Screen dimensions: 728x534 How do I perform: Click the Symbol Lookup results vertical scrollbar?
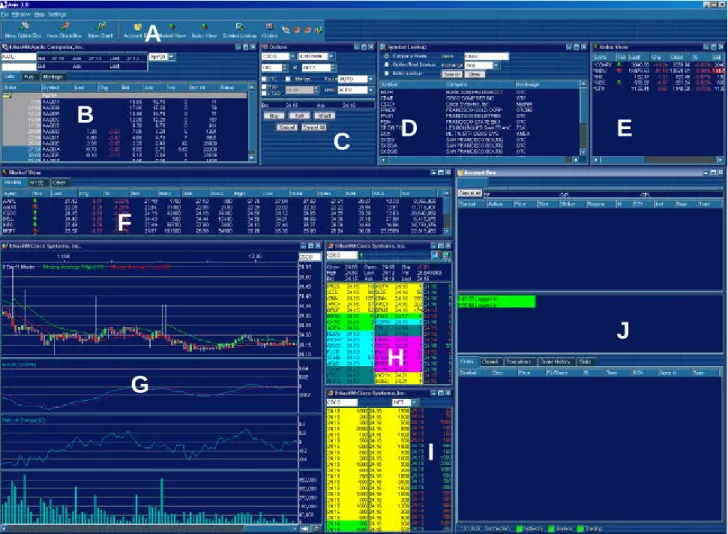(x=583, y=118)
